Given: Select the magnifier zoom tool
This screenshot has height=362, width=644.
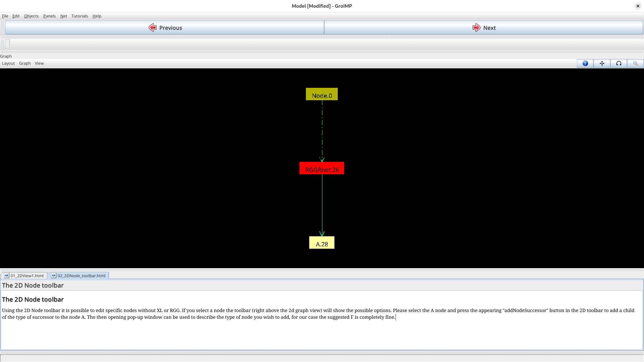Looking at the screenshot, I should click(635, 63).
